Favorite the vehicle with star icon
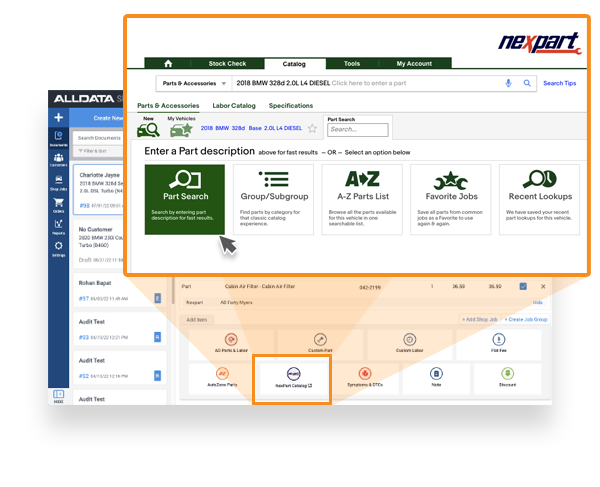This screenshot has width=600, height=487. [x=312, y=129]
